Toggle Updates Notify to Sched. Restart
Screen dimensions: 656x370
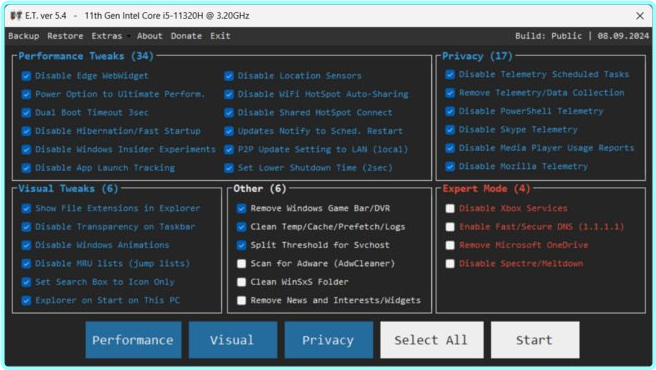[229, 131]
